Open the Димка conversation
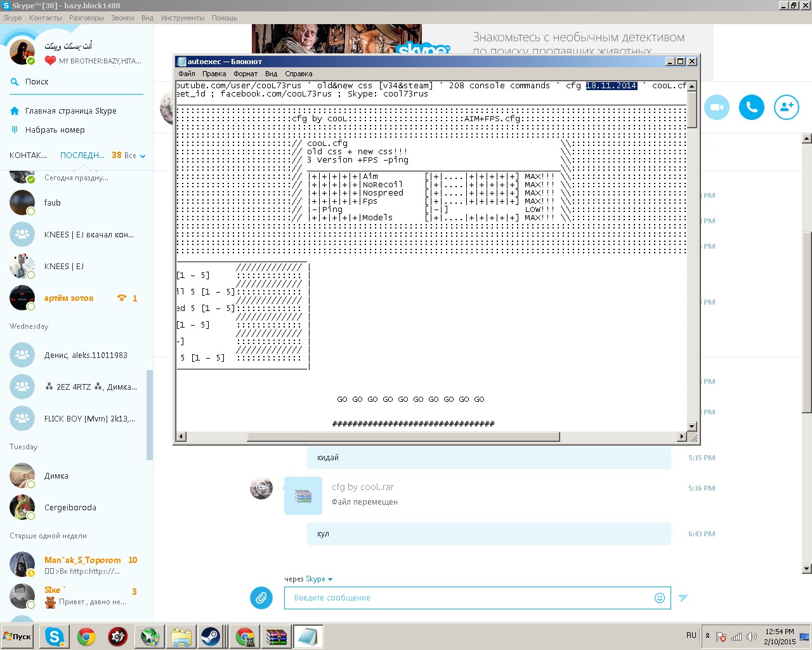Image resolution: width=812 pixels, height=650 pixels. tap(76, 475)
